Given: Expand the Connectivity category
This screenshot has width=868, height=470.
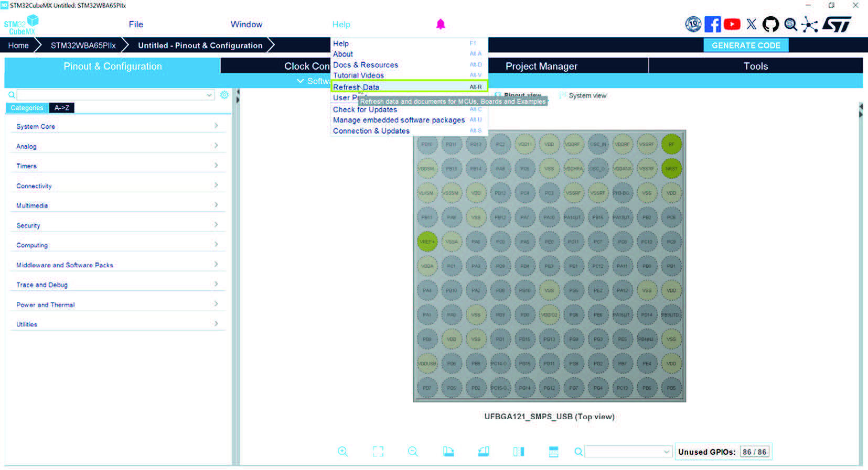Looking at the screenshot, I should tap(117, 186).
